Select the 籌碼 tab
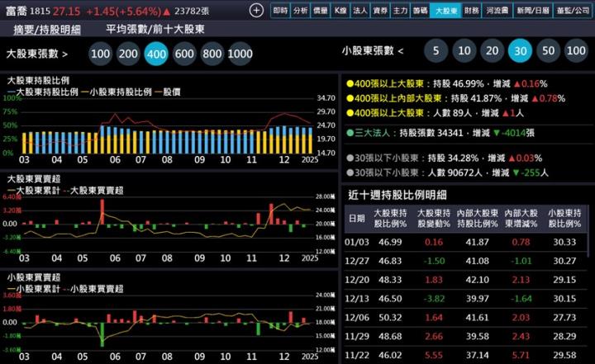The width and height of the screenshot is (595, 364). pyautogui.click(x=419, y=11)
